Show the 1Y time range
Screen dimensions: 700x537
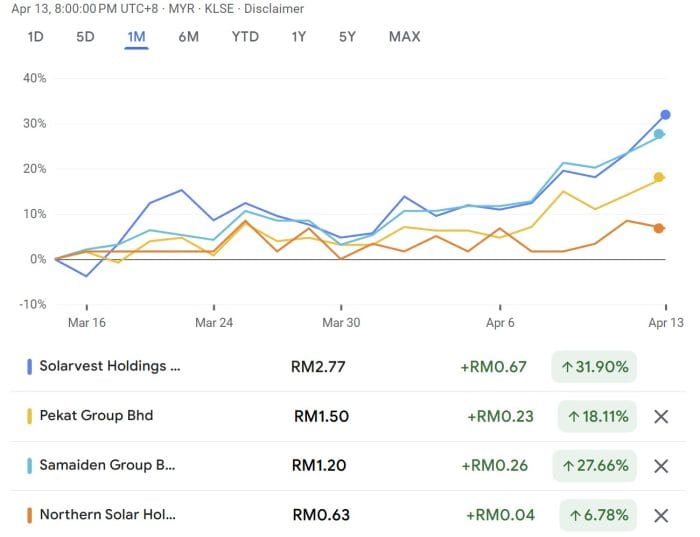(299, 37)
